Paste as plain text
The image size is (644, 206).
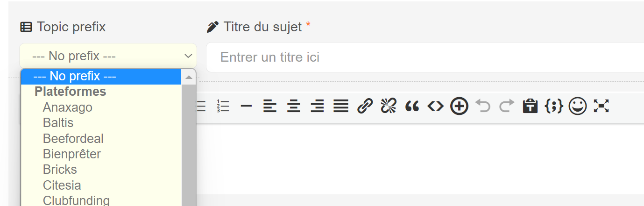pyautogui.click(x=530, y=107)
